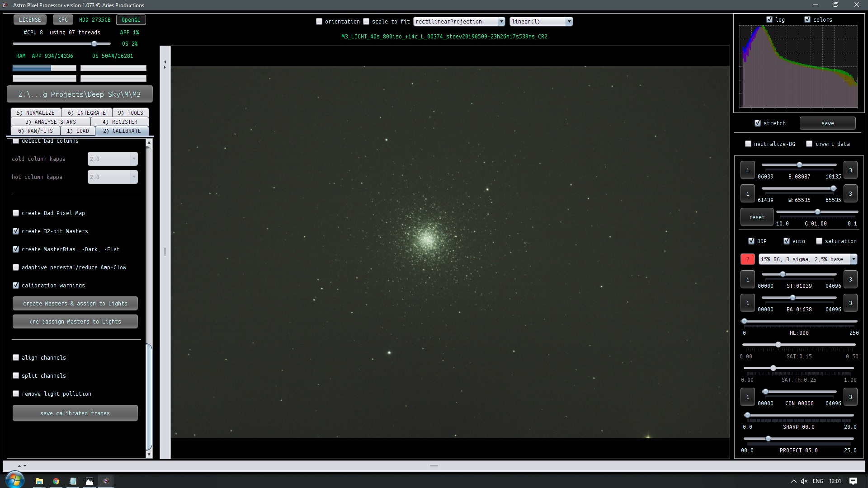Click the volume muted tray icon

pos(804,481)
